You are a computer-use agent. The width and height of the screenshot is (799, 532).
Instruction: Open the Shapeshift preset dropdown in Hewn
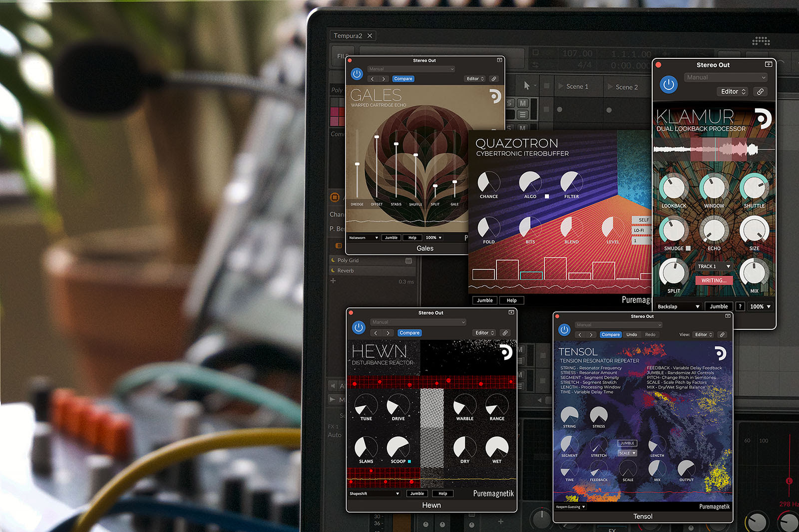point(375,494)
